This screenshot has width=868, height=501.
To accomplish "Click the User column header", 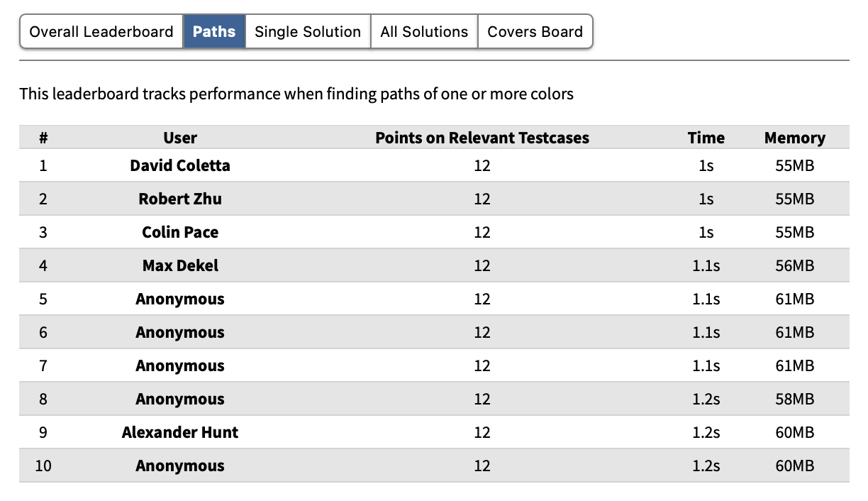I will 180,138.
